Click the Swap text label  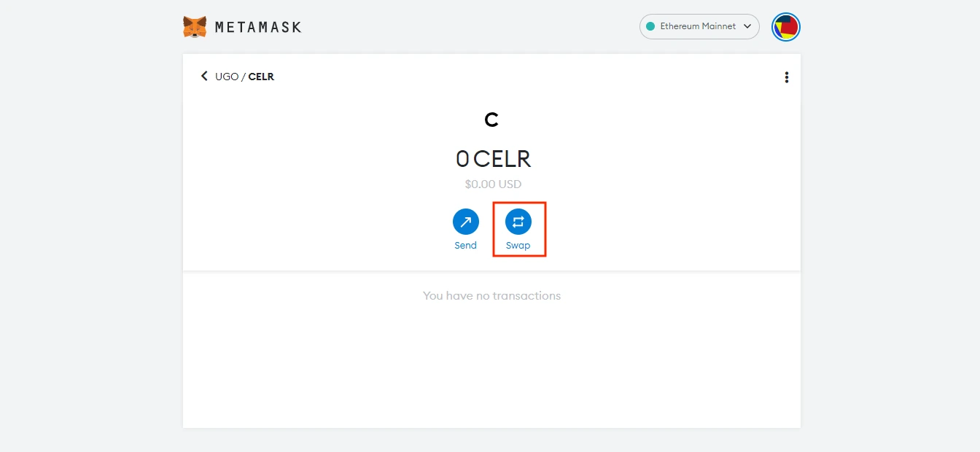(518, 246)
